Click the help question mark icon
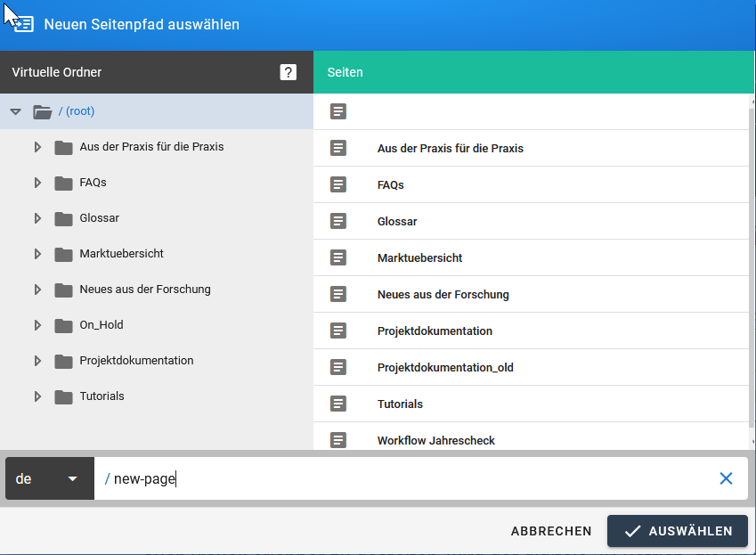This screenshot has width=756, height=555. pyautogui.click(x=288, y=72)
